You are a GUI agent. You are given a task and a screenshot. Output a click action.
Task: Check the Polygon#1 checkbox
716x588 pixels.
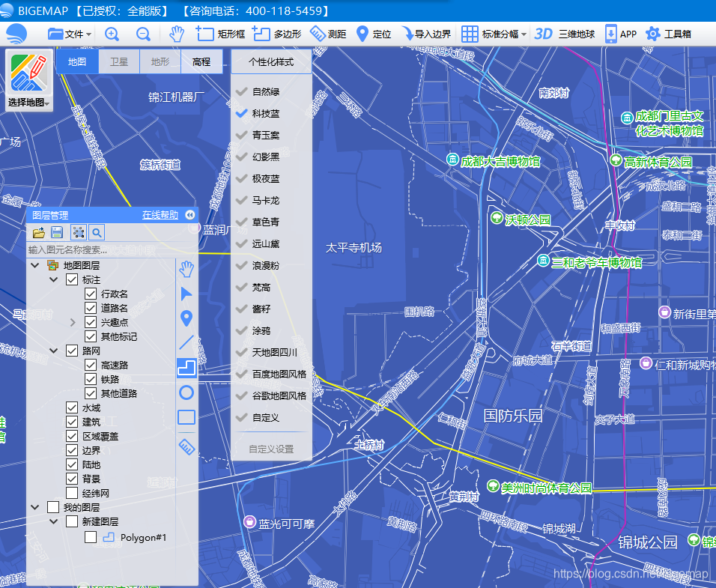tap(91, 537)
